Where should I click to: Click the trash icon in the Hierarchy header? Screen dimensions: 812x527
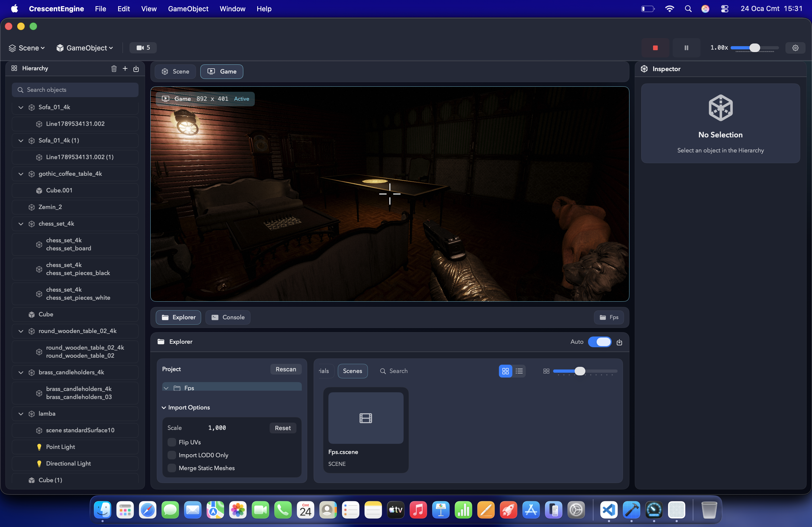pyautogui.click(x=114, y=68)
